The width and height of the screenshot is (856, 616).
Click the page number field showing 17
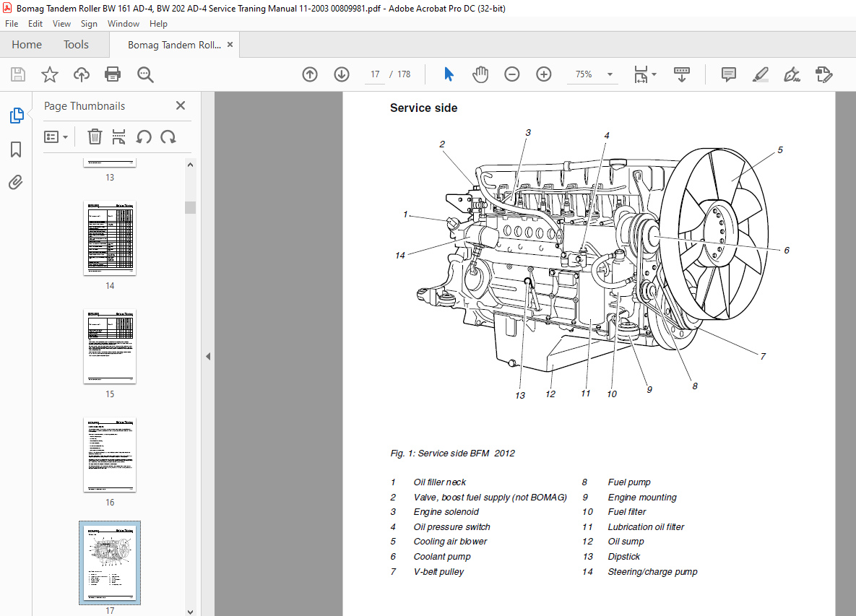pos(375,74)
